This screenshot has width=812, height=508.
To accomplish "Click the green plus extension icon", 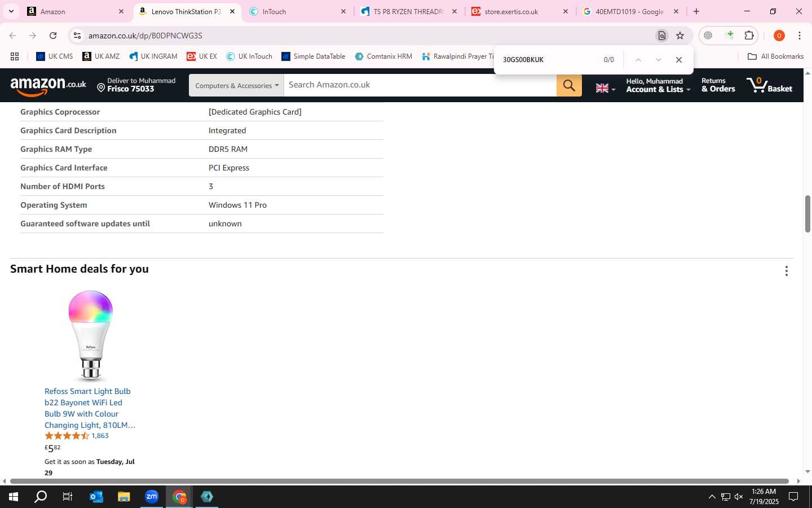I will [x=730, y=35].
